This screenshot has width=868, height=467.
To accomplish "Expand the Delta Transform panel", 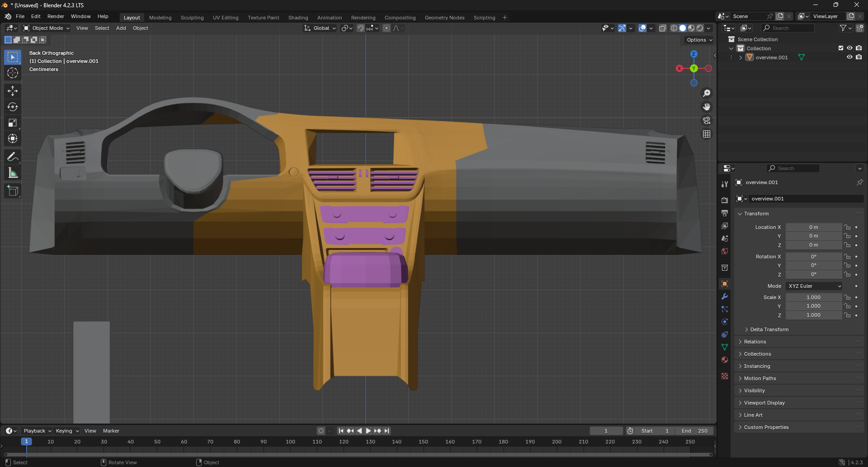I will 769,329.
